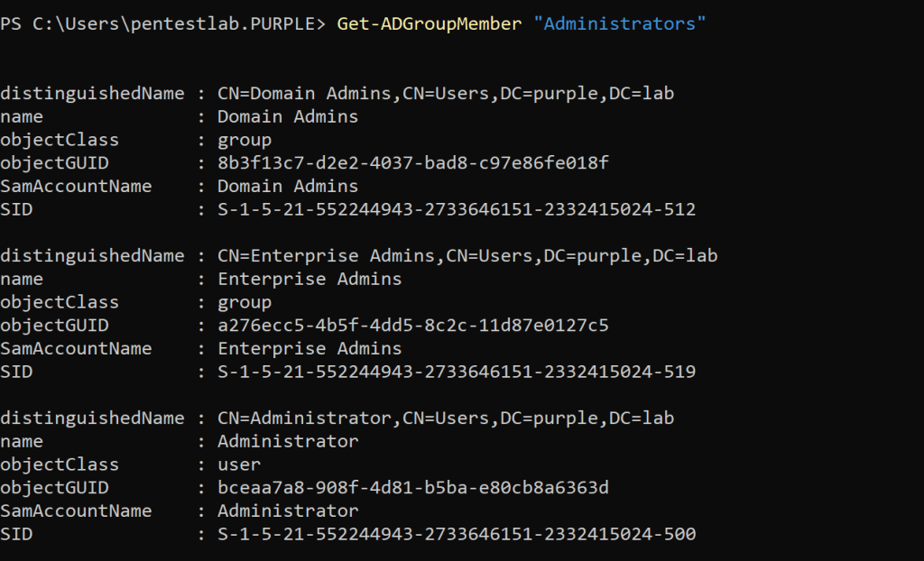924x561 pixels.
Task: Click the first objectClass value "group"
Action: [245, 140]
